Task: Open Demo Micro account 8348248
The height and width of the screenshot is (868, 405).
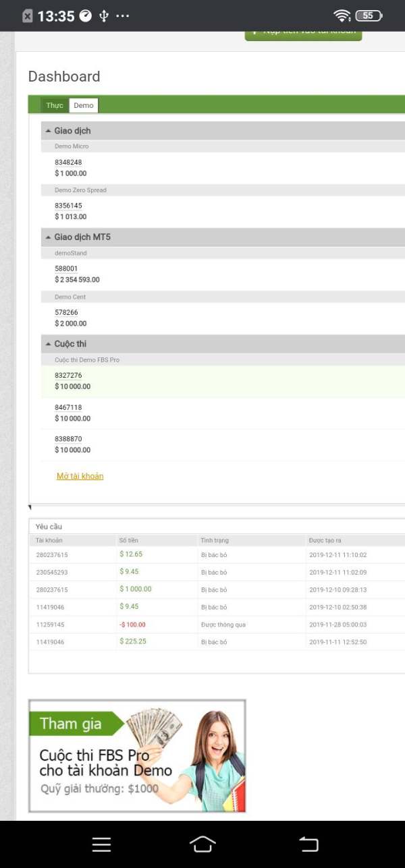Action: [x=68, y=162]
